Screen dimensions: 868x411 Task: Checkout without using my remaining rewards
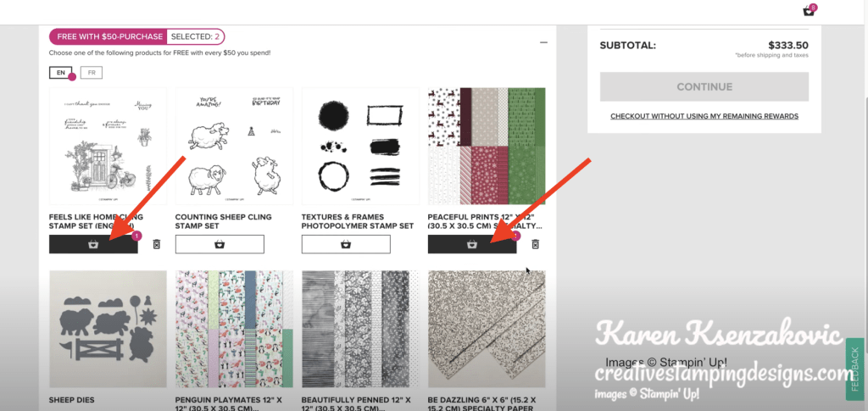(704, 116)
